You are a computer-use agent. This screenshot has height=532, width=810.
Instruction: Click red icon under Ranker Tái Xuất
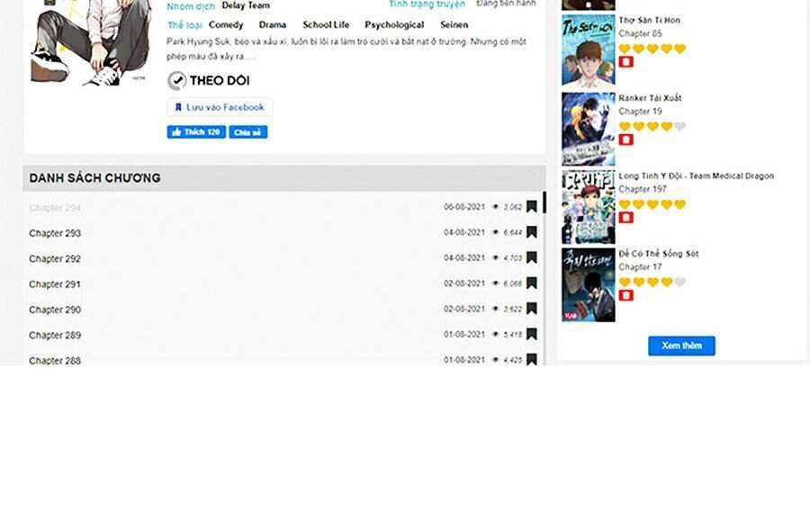click(x=626, y=140)
